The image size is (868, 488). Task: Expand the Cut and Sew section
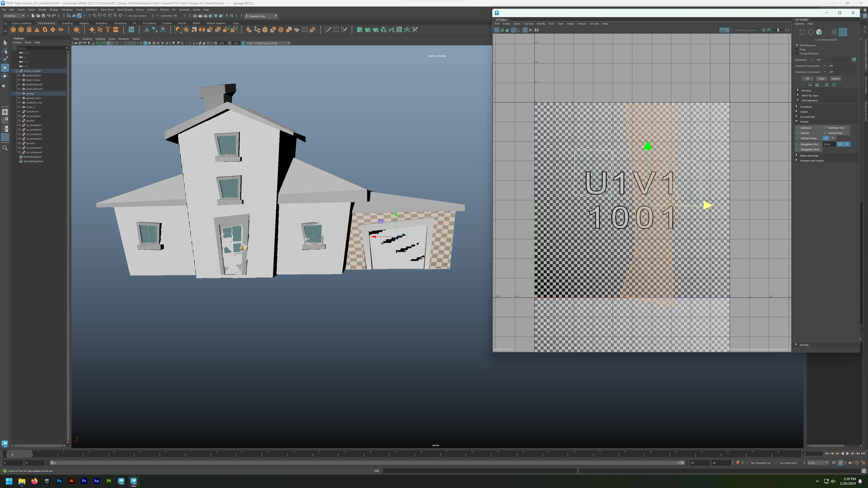coord(807,117)
